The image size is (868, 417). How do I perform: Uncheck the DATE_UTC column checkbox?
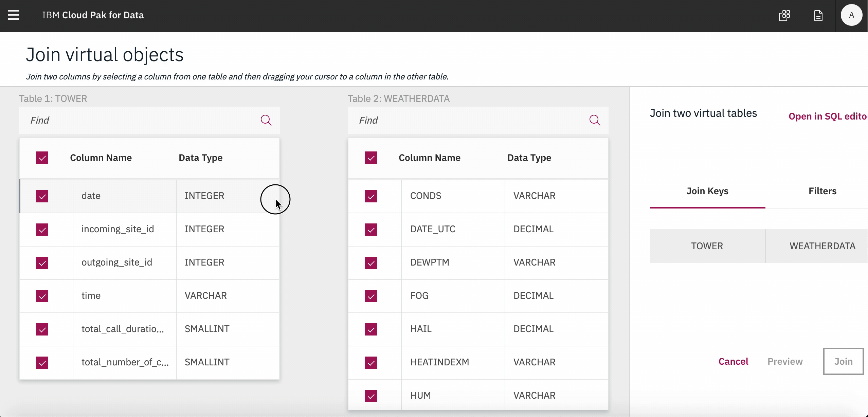point(371,229)
